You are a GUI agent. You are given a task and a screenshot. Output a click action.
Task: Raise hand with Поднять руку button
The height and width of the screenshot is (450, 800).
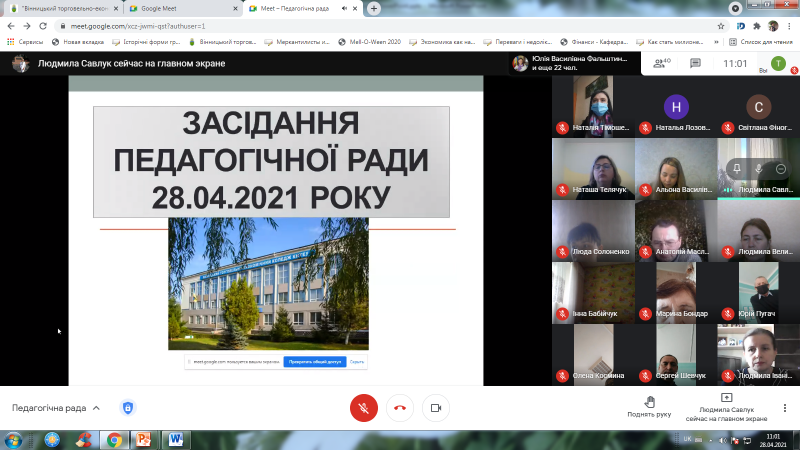point(649,407)
